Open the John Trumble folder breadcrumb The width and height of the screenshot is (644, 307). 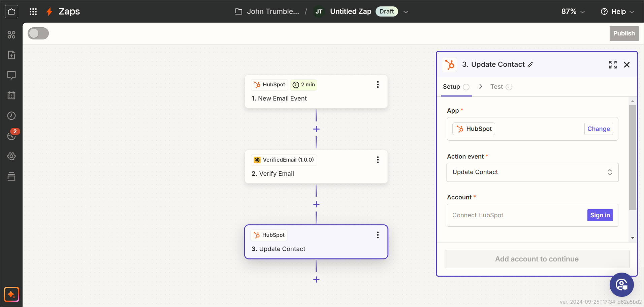click(273, 11)
